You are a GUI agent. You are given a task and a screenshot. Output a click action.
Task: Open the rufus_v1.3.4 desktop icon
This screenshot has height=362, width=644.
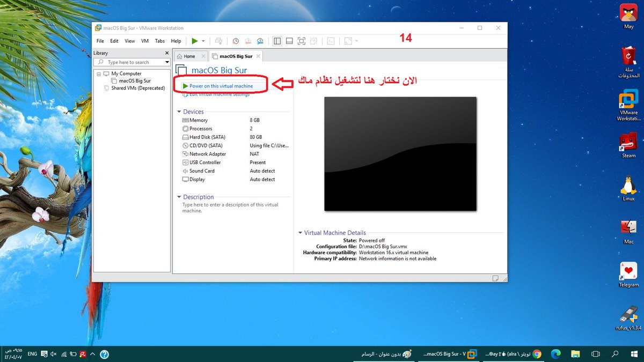click(x=628, y=319)
